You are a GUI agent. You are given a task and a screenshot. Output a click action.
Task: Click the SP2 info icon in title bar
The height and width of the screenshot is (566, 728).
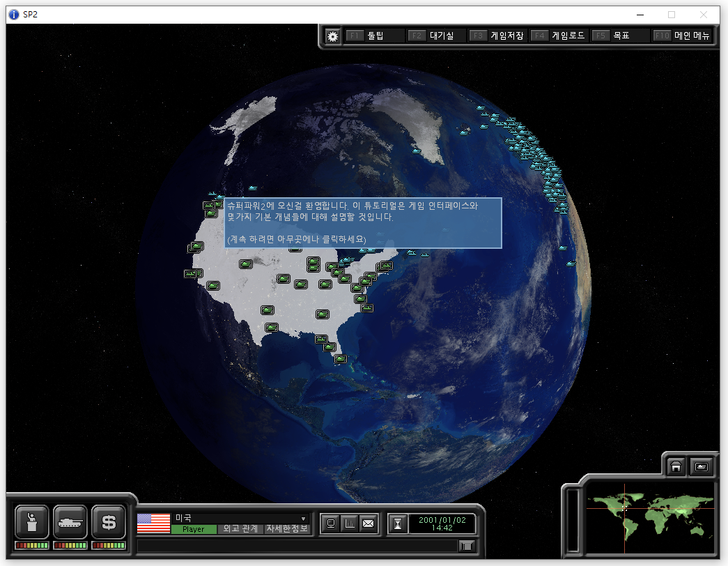point(14,15)
